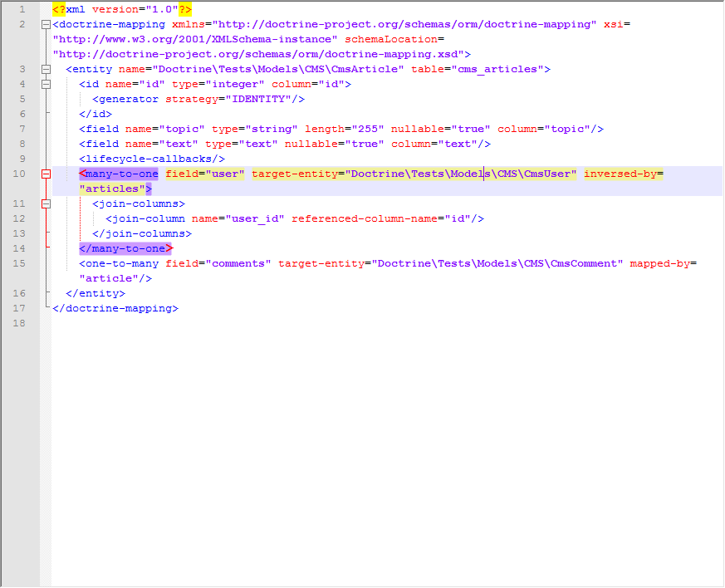Click the xml version declaration text
Image resolution: width=725 pixels, height=588 pixels.
coord(122,9)
